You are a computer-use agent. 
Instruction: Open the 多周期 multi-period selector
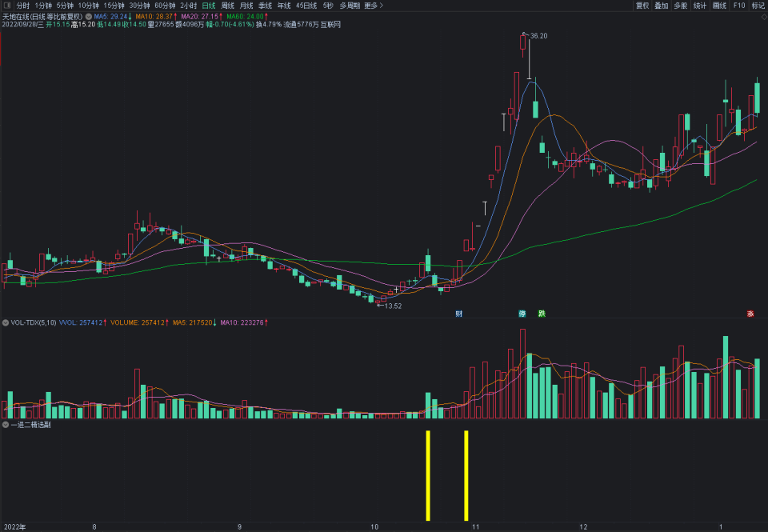(349, 6)
